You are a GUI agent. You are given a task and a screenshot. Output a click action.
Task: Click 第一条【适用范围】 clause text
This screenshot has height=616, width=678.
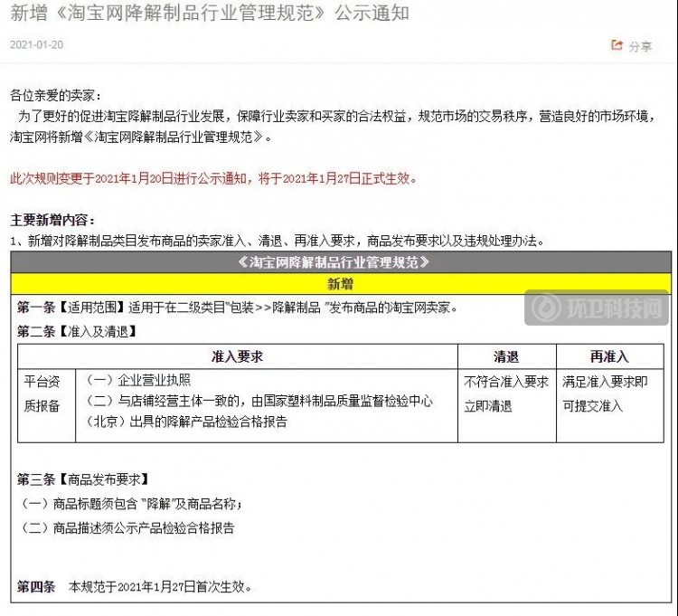[x=237, y=308]
